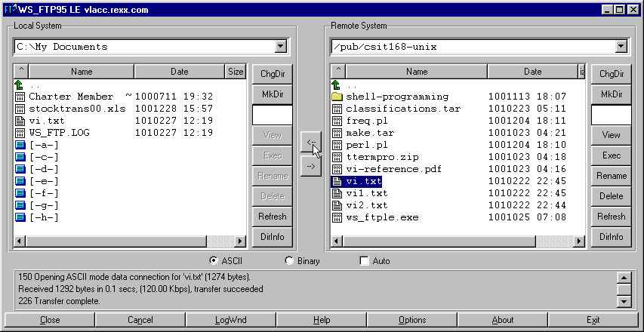The height and width of the screenshot is (332, 644).
Task: Select the [-e-] drive icon
Action: (x=20, y=181)
